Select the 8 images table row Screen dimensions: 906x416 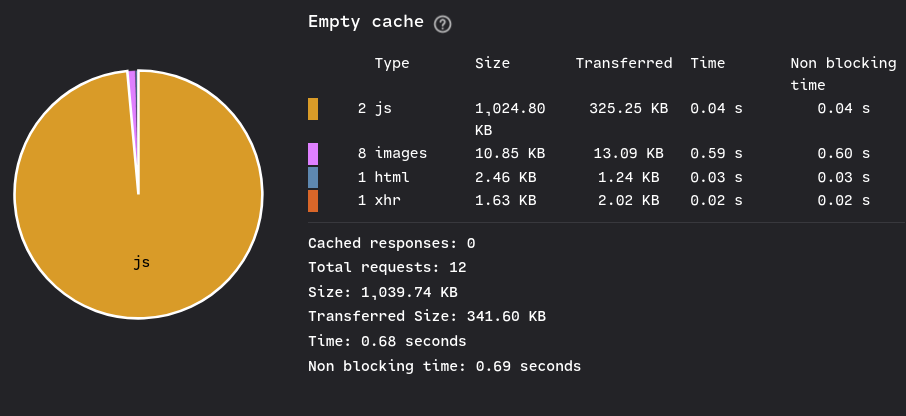click(606, 154)
